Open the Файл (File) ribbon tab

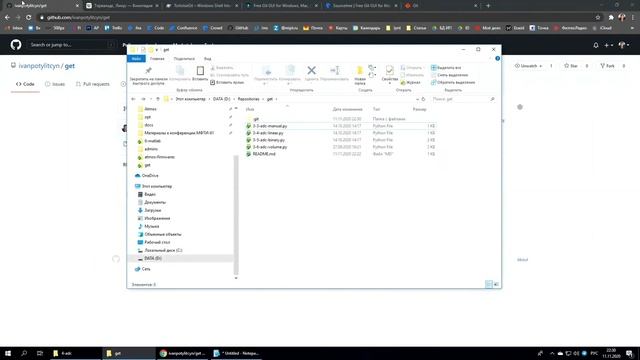coord(136,59)
